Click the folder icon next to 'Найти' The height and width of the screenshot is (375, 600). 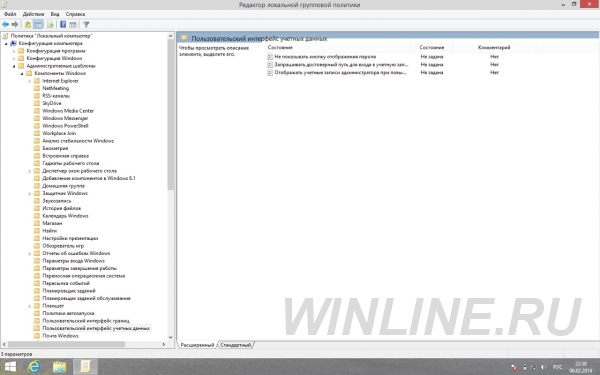[37, 231]
